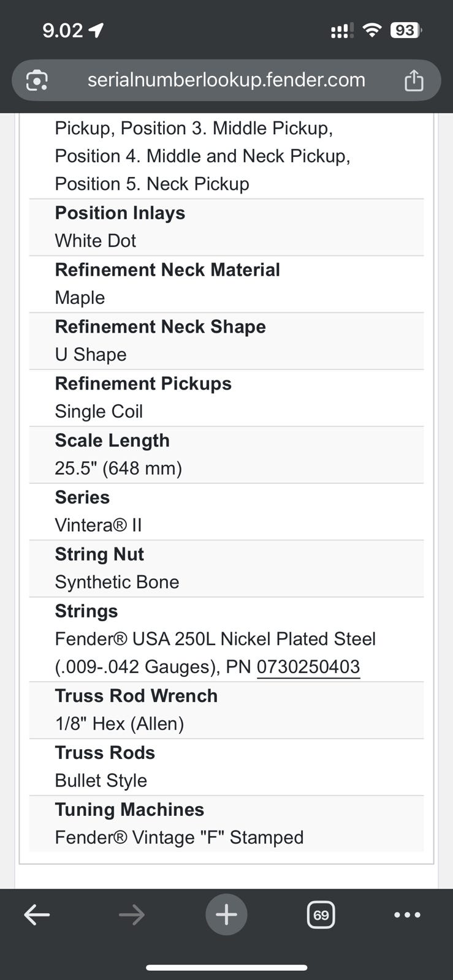
Task: Tap the Tuning Machines heading
Action: pos(129,810)
